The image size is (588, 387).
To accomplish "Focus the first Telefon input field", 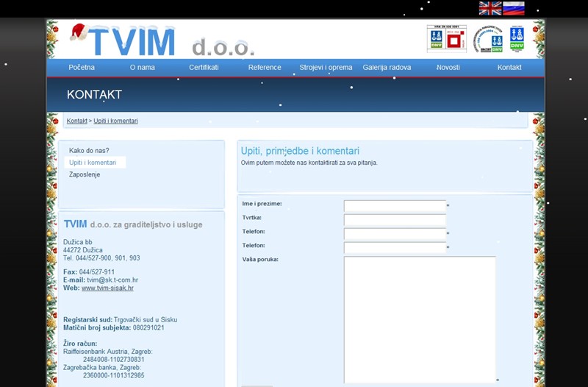I will 395,234.
